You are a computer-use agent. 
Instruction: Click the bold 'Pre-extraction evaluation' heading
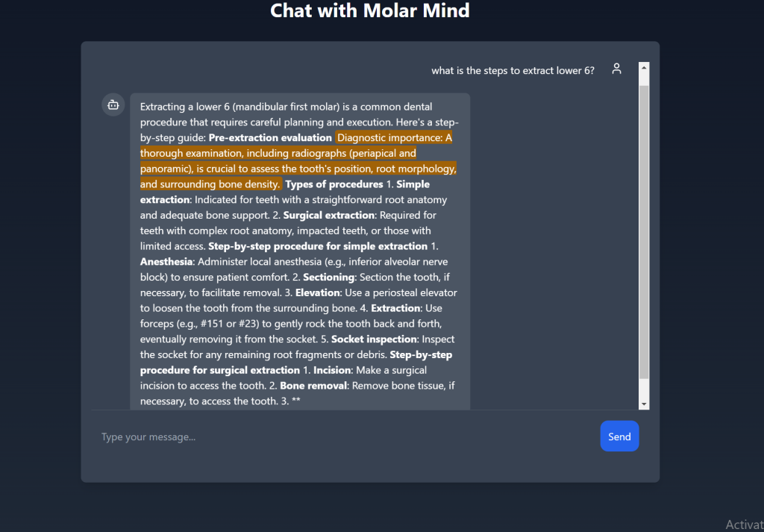[x=270, y=137]
